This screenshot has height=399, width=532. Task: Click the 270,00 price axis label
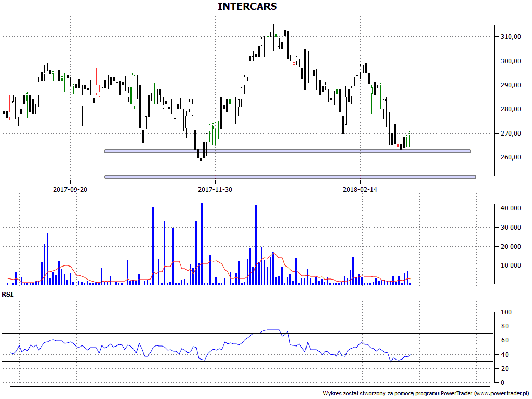click(511, 134)
